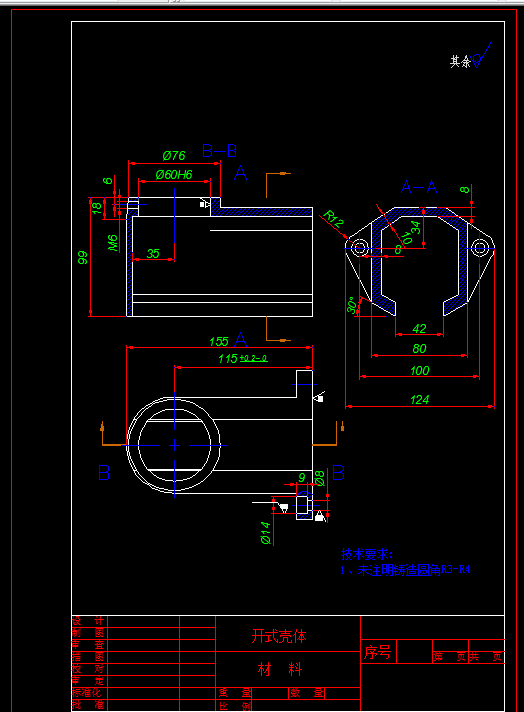Viewport: 524px width, 712px height.
Task: Click the 124 overall width dimension
Action: click(x=420, y=400)
